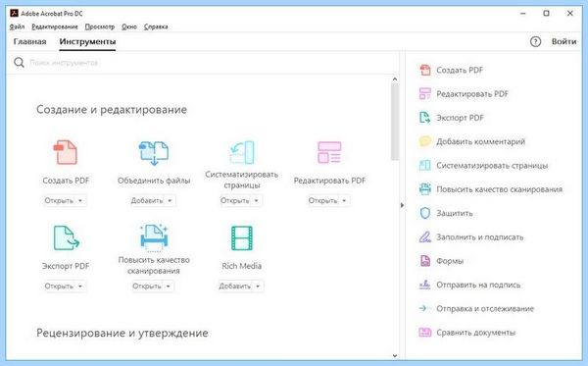
Task: Click the Войти sign-in button
Action: click(x=563, y=41)
